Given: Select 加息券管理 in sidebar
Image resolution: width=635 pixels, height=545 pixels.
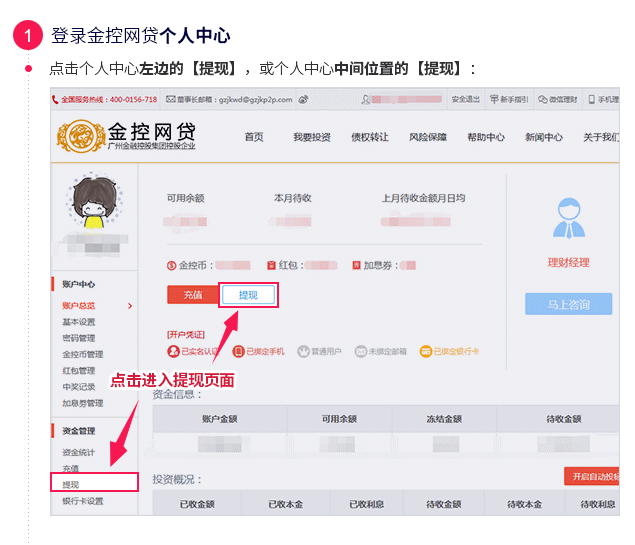Looking at the screenshot, I should 83,403.
